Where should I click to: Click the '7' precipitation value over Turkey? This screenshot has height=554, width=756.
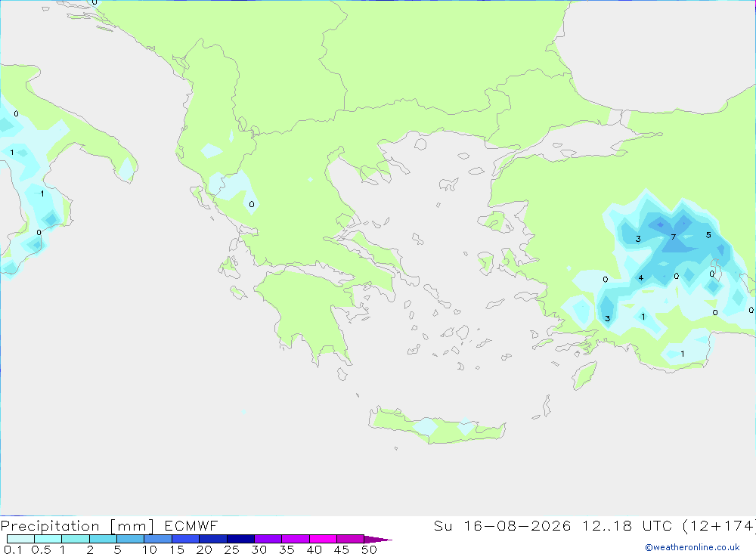(x=674, y=237)
